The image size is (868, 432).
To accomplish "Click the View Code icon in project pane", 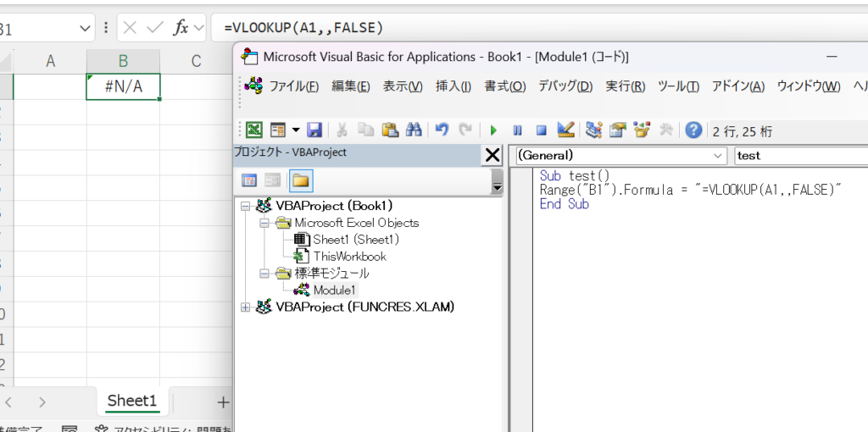I will [x=249, y=180].
